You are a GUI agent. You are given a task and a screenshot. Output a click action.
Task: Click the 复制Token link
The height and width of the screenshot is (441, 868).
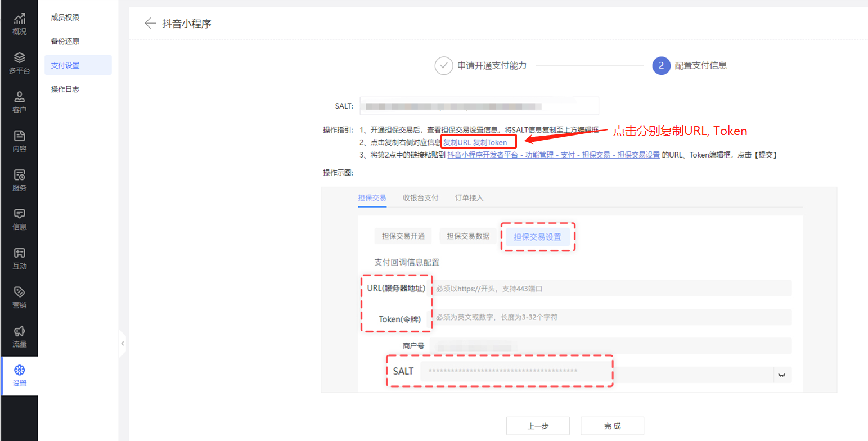[490, 142]
